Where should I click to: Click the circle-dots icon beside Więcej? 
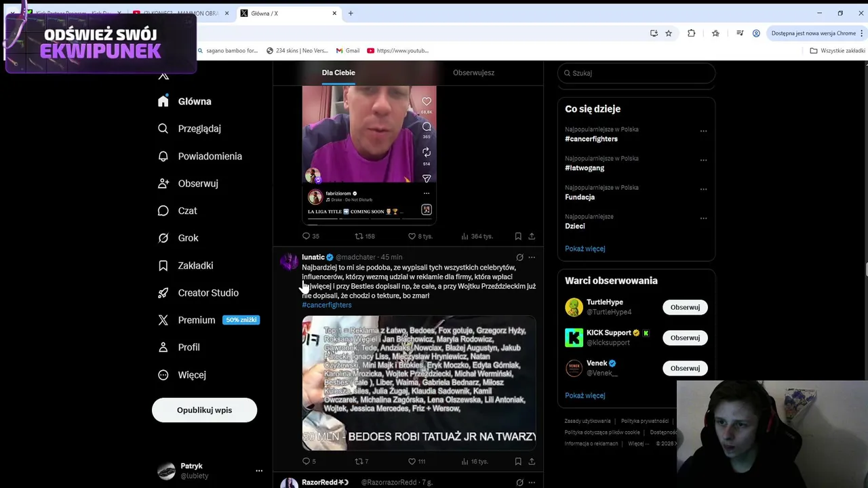point(163,375)
